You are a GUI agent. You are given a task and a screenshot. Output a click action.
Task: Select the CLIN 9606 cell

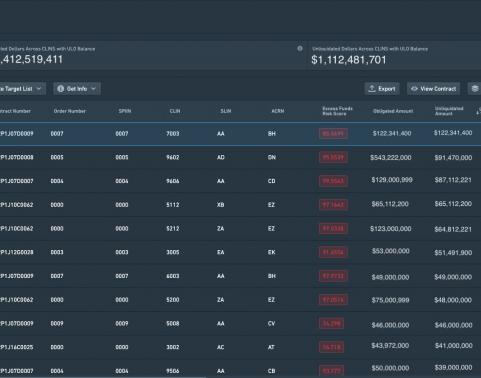173,181
